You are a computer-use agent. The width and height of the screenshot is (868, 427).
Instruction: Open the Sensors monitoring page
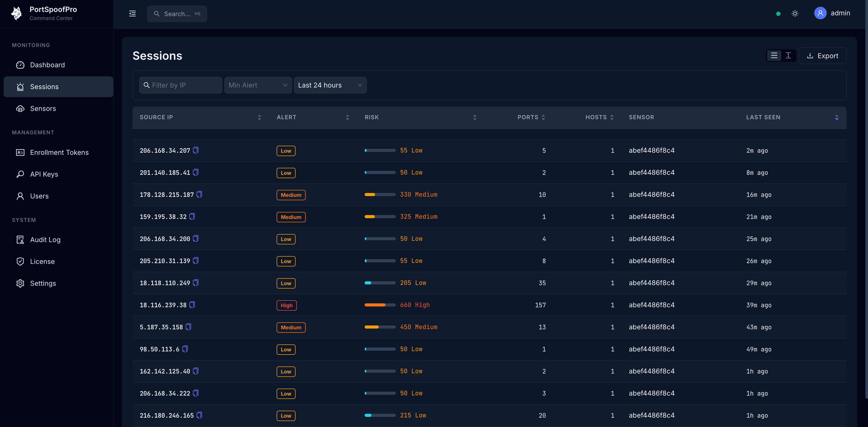(43, 109)
